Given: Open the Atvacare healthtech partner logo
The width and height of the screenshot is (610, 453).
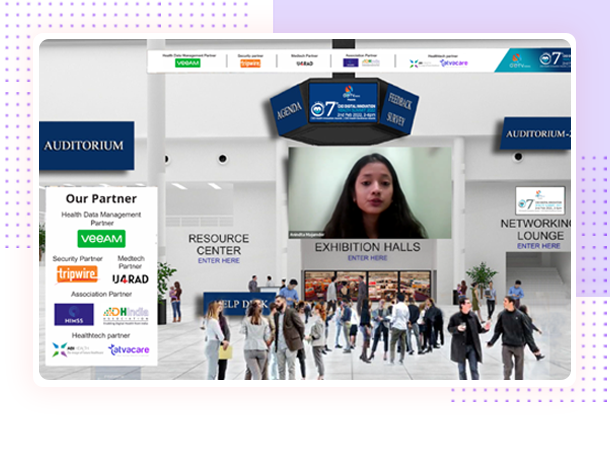Looking at the screenshot, I should click(x=129, y=350).
